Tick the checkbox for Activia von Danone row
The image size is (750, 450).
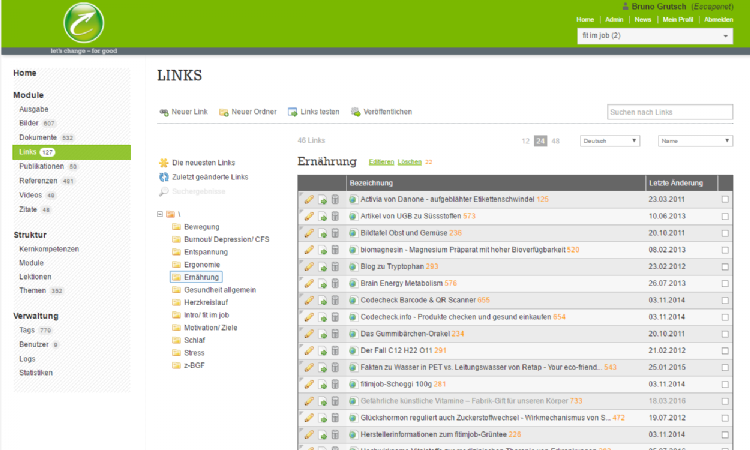point(725,200)
